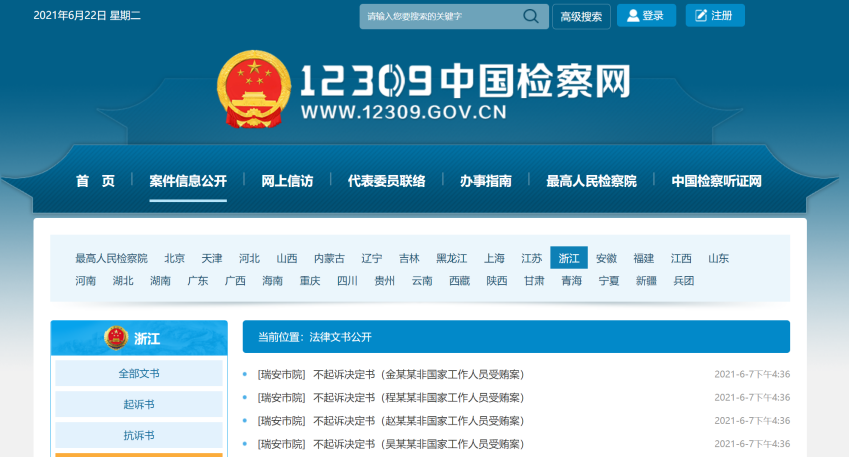The width and height of the screenshot is (849, 457).
Task: Select 辽宁 region
Action: click(x=371, y=258)
